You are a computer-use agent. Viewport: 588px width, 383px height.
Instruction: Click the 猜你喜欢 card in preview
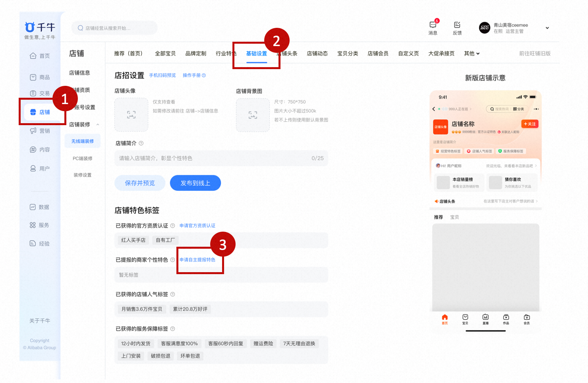[513, 183]
